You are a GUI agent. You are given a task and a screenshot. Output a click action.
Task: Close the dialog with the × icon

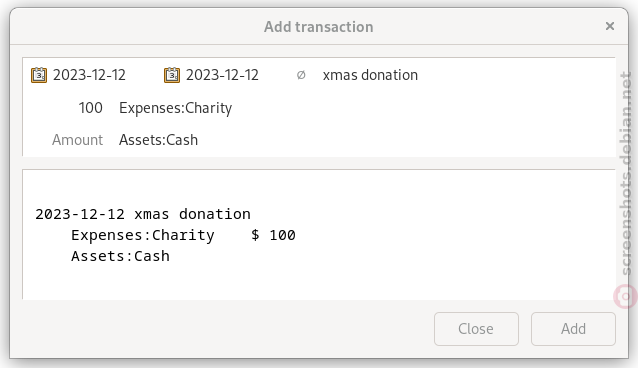pyautogui.click(x=610, y=26)
